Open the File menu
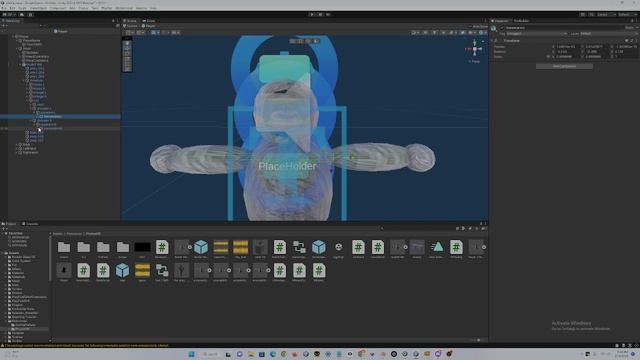Image resolution: width=640 pixels, height=360 pixels. point(4,8)
